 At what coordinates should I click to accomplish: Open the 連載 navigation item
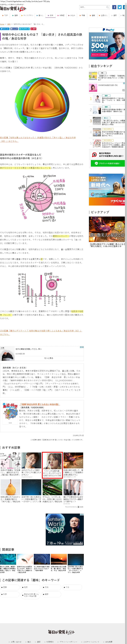pos(93,16)
